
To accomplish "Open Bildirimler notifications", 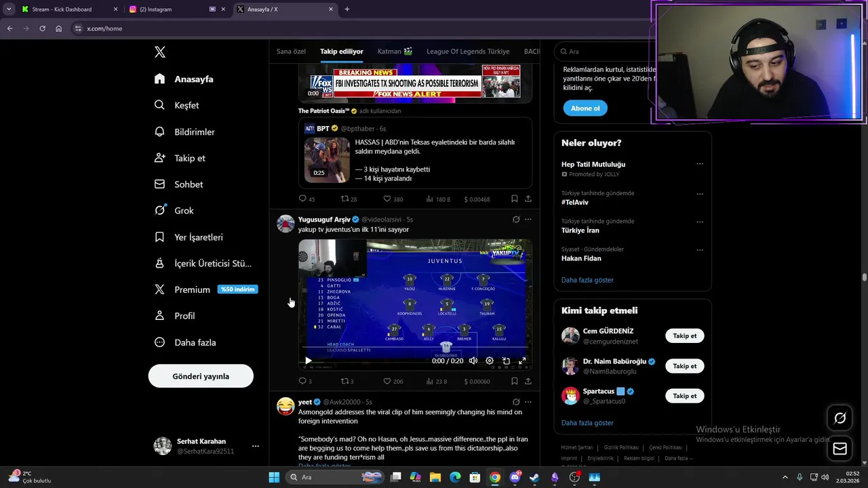I will click(184, 131).
